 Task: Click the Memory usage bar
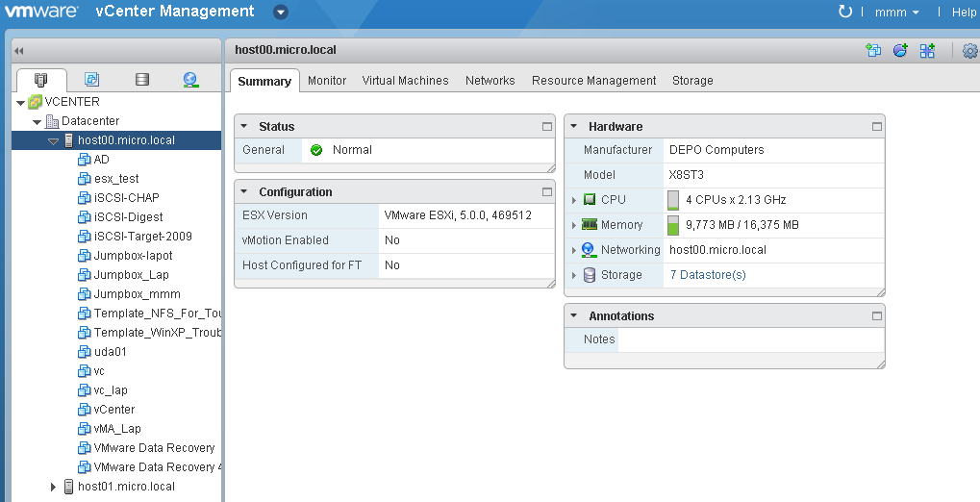[673, 225]
